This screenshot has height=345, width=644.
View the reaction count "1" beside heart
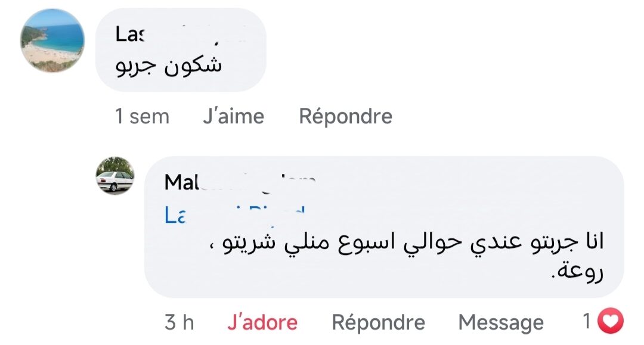point(587,322)
